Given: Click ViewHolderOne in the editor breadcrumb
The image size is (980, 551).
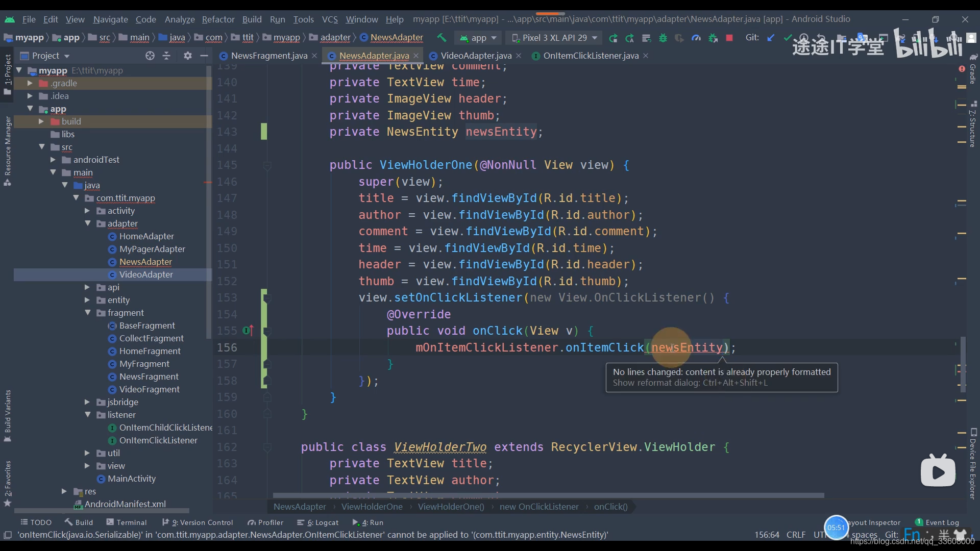Looking at the screenshot, I should tap(372, 507).
